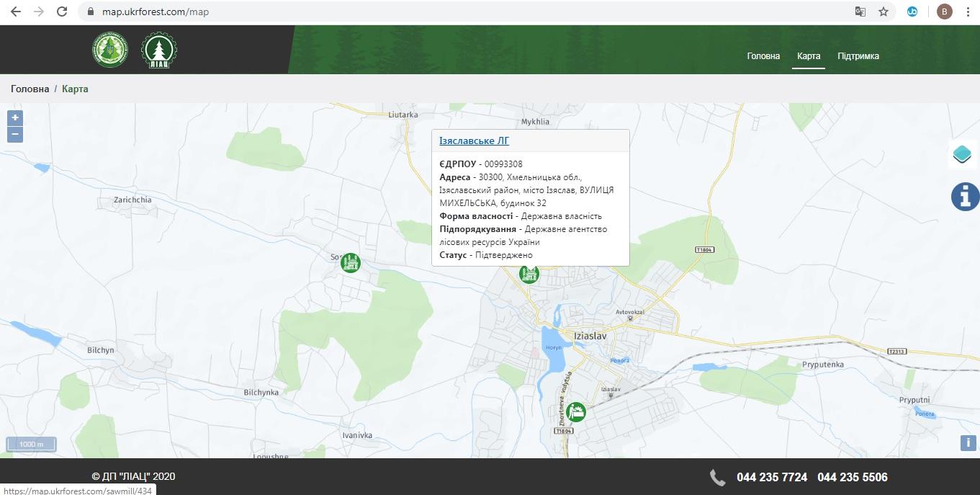
Task: Zoom out the map with minus button
Action: pos(15,135)
